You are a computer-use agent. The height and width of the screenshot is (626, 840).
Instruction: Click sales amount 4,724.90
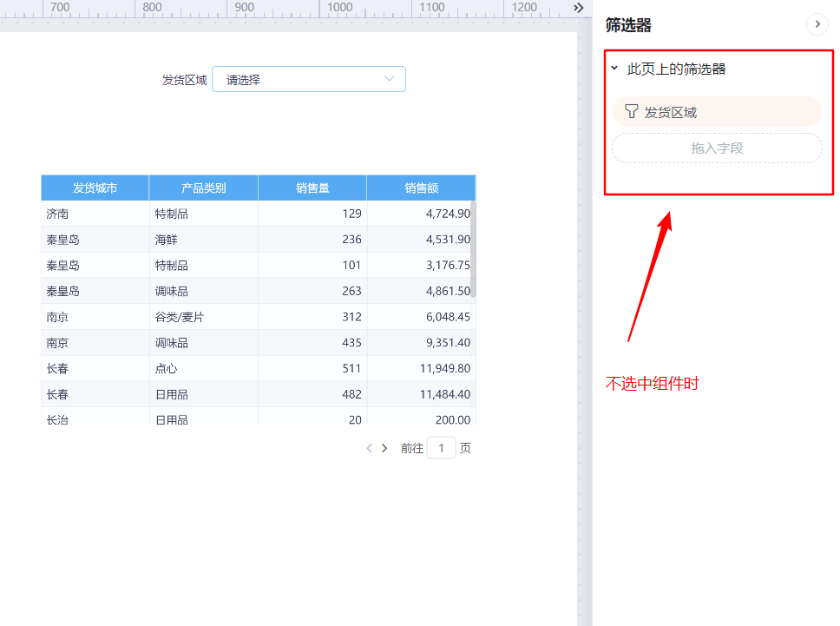point(448,214)
